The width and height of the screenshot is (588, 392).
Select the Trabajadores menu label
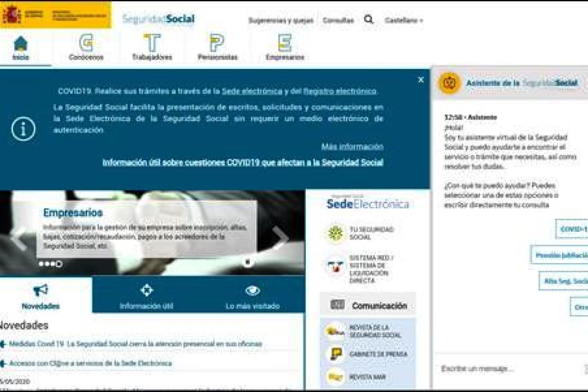[x=152, y=57]
